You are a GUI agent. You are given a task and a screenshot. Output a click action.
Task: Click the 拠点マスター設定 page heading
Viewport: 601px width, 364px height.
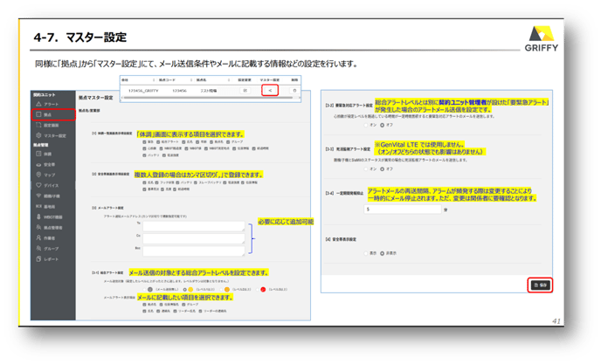(x=96, y=98)
